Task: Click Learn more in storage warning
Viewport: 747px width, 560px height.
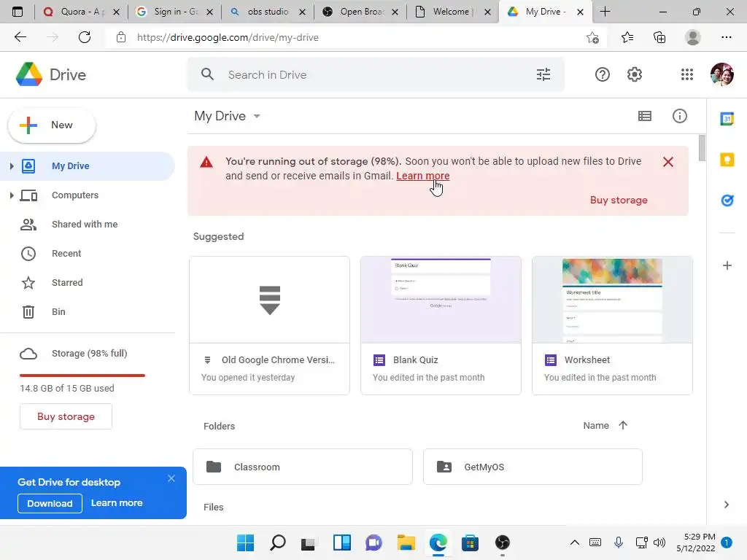Action: [x=422, y=176]
